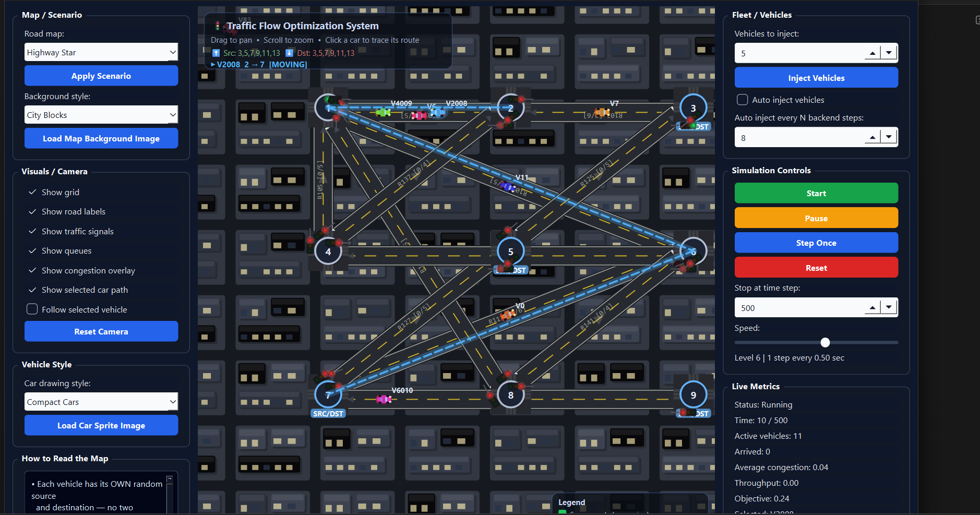Screen dimensions: 980x515
Task: Decrease auto inject backend steps value
Action: click(889, 137)
